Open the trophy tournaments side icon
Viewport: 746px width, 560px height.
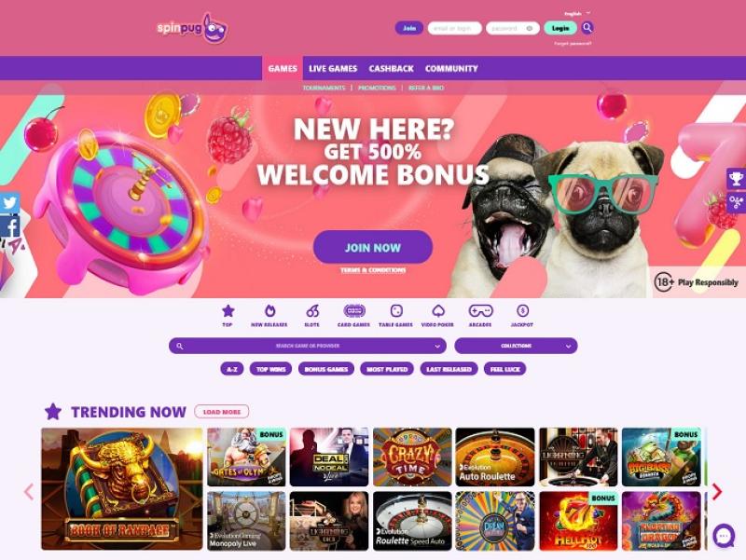click(x=736, y=179)
